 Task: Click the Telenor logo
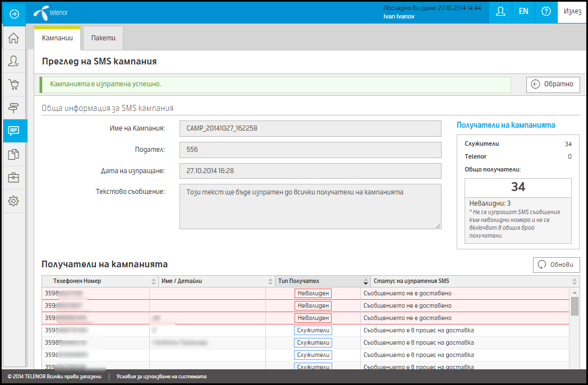pos(50,13)
